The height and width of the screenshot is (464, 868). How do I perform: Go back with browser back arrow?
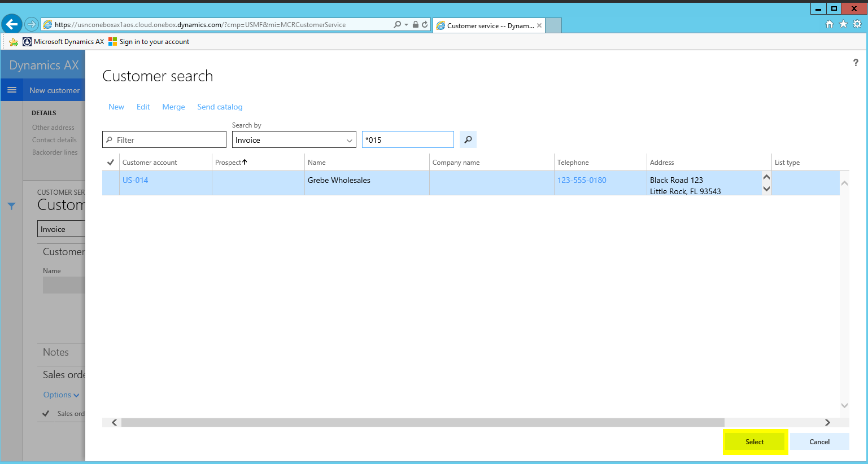pyautogui.click(x=12, y=24)
